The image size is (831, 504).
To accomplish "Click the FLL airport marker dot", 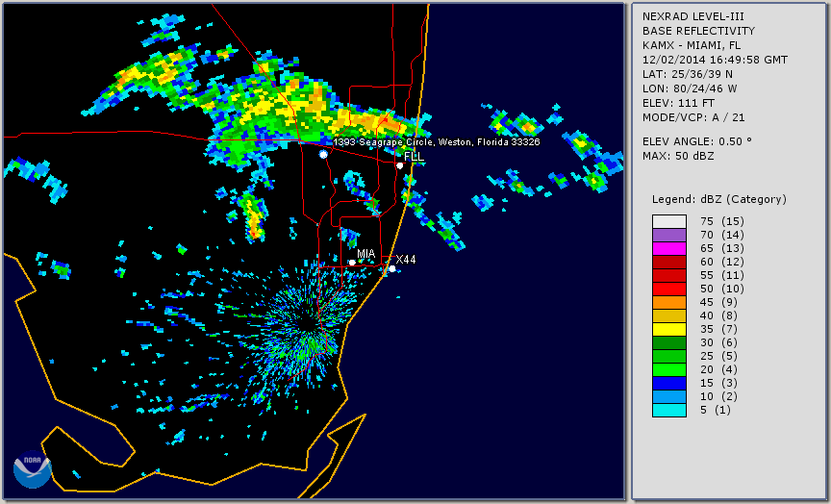I will point(400,165).
